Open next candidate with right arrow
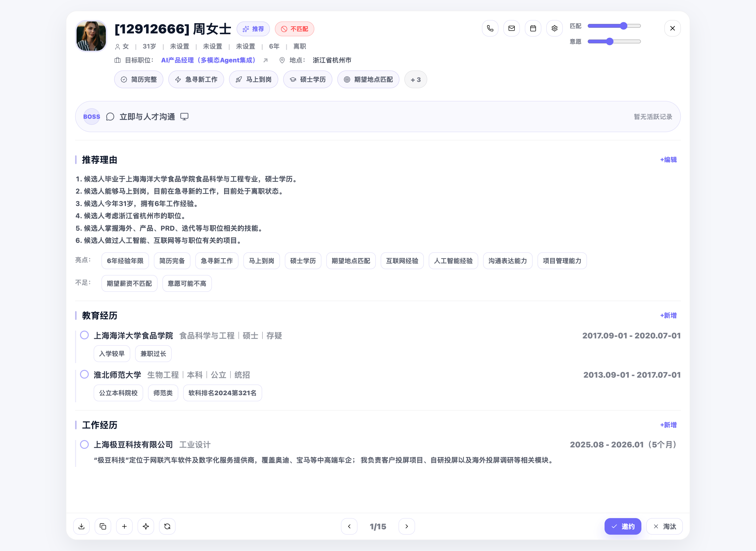Viewport: 756px width, 551px height. [407, 526]
